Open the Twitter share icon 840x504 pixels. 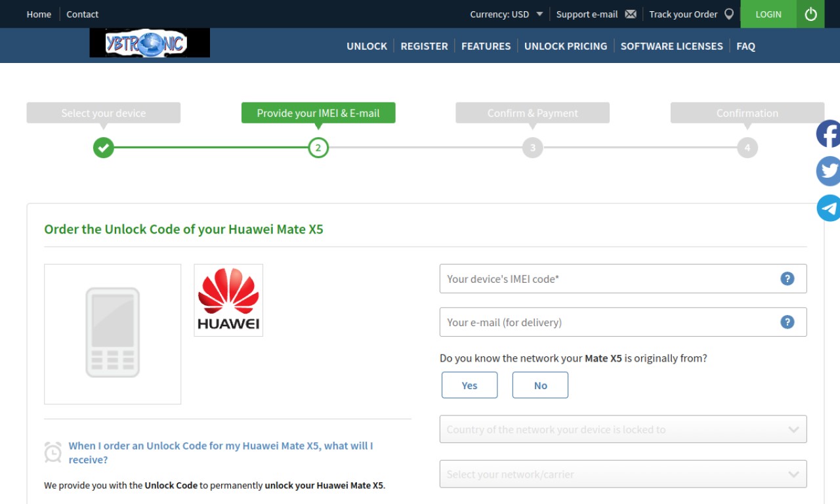pyautogui.click(x=828, y=171)
